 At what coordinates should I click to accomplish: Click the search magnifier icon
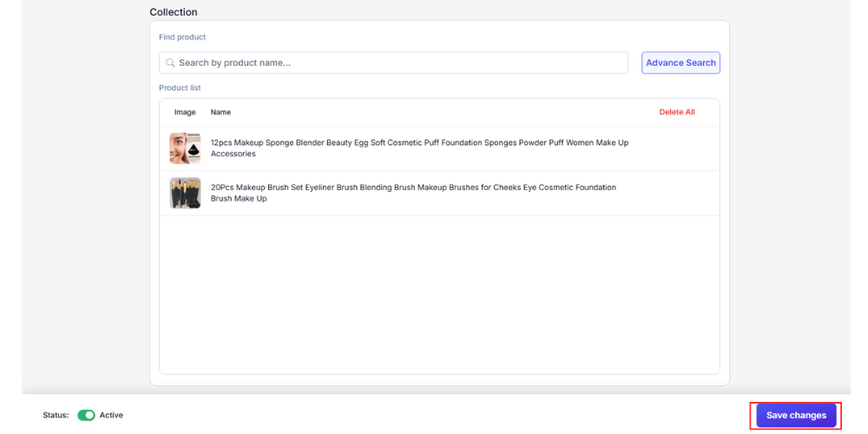pos(170,62)
